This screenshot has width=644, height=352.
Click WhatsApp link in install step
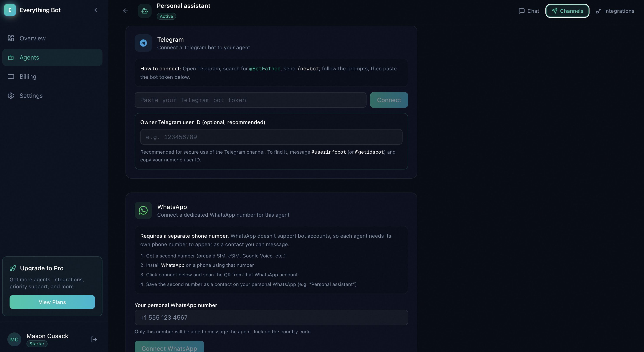coord(173,265)
